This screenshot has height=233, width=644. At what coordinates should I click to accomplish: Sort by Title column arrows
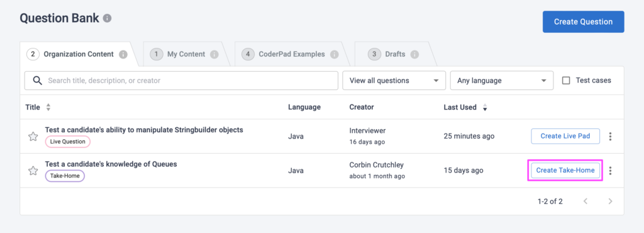click(x=48, y=107)
